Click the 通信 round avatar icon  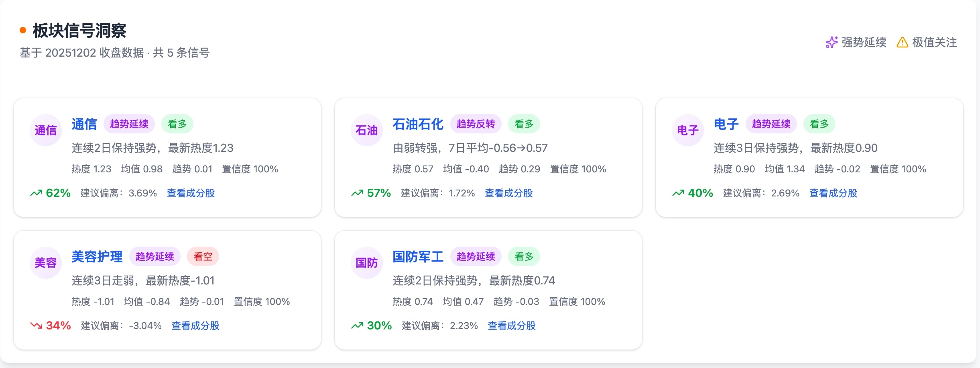click(x=46, y=130)
